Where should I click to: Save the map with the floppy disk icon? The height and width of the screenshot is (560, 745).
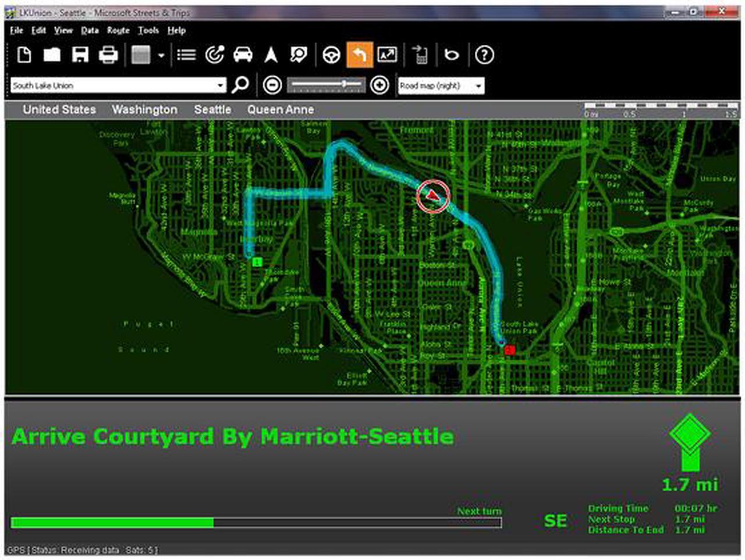[80, 55]
